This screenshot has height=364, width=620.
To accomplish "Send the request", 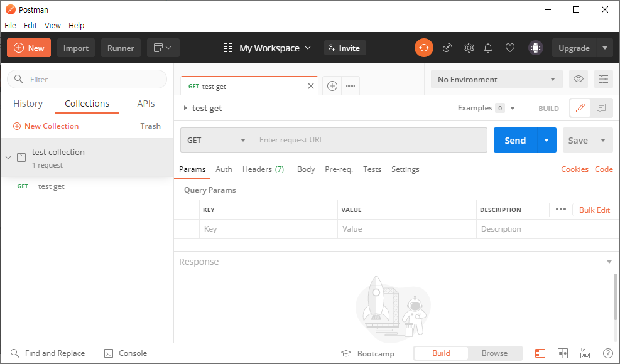I will coord(515,140).
